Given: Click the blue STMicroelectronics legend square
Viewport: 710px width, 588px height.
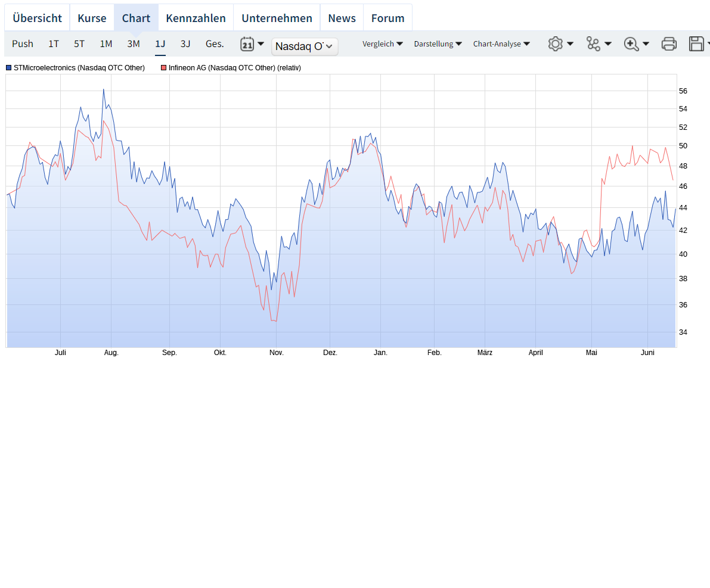Looking at the screenshot, I should [9, 68].
